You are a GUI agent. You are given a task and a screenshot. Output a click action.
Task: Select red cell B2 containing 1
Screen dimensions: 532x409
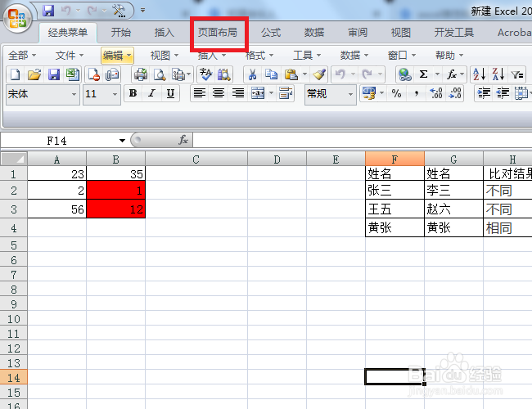coord(116,191)
